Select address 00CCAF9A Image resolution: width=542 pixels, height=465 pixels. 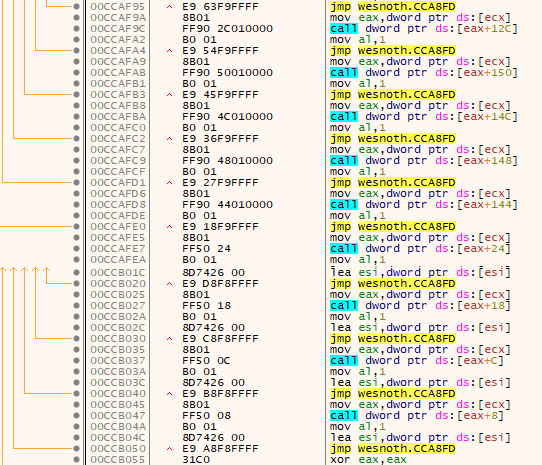(x=118, y=18)
